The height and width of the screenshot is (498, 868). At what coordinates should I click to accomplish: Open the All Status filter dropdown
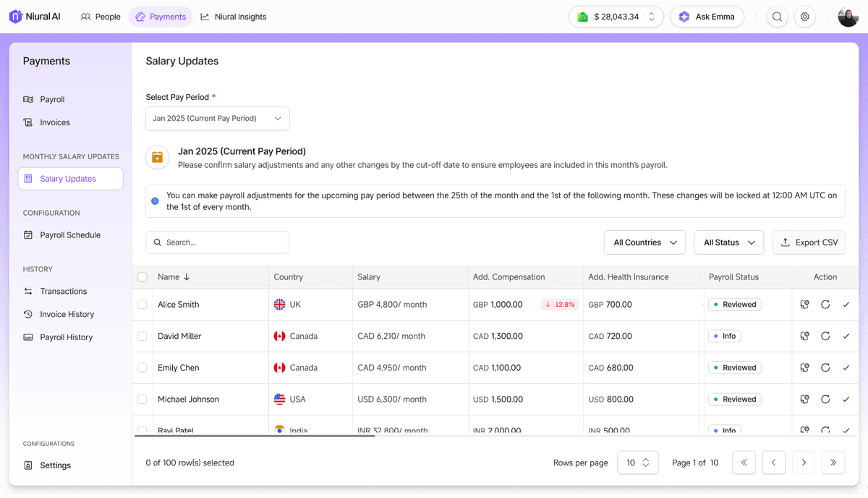(x=728, y=242)
